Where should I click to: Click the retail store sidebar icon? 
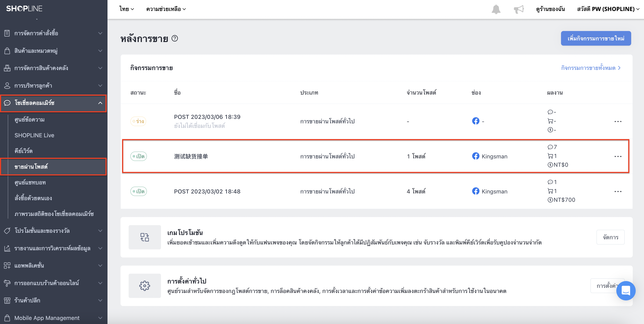[7, 300]
